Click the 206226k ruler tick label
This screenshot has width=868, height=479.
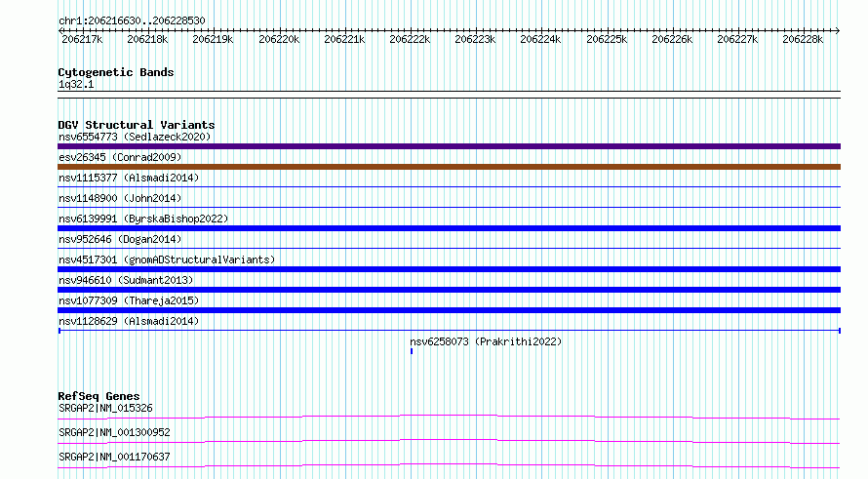point(672,39)
